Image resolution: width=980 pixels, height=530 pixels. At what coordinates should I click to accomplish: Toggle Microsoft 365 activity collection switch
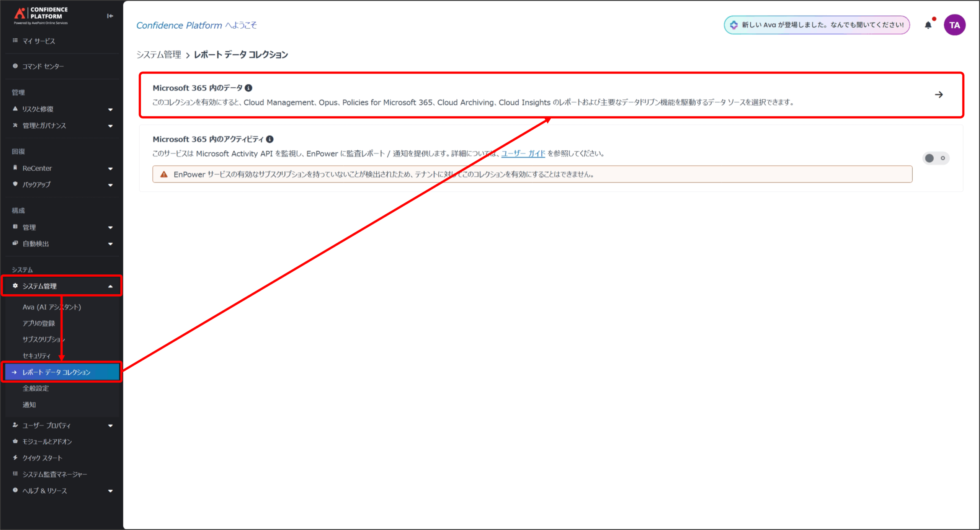(936, 158)
